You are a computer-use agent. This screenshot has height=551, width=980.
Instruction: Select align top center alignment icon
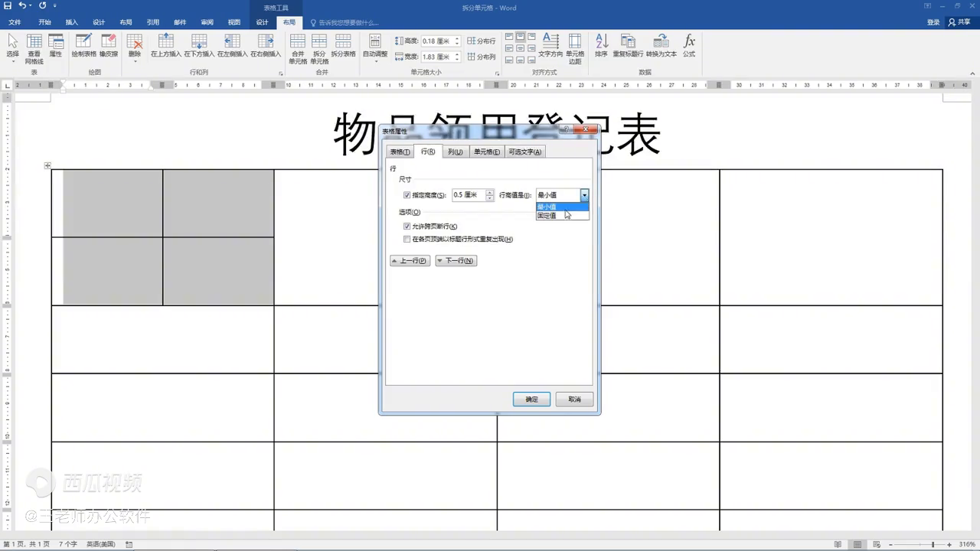[520, 37]
